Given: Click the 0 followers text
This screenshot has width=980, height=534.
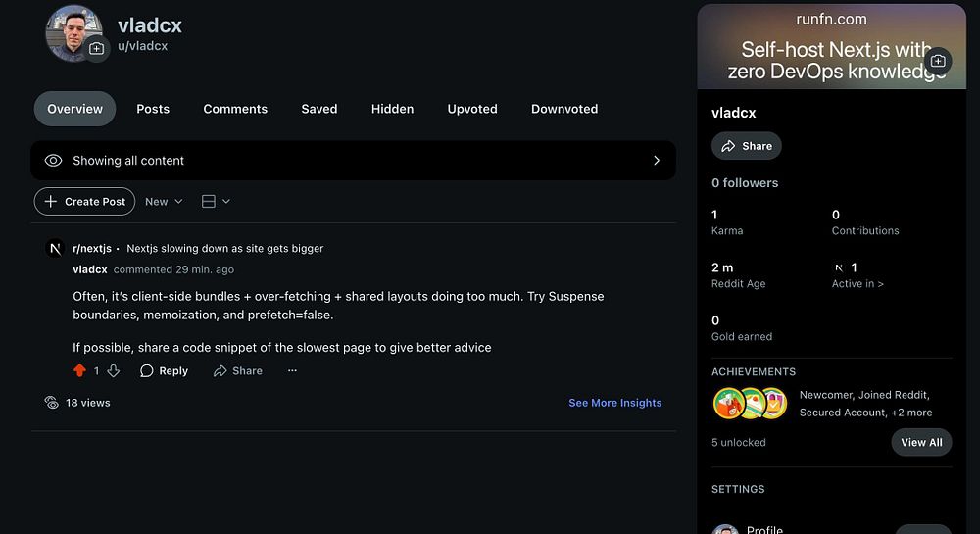Looking at the screenshot, I should click(745, 183).
